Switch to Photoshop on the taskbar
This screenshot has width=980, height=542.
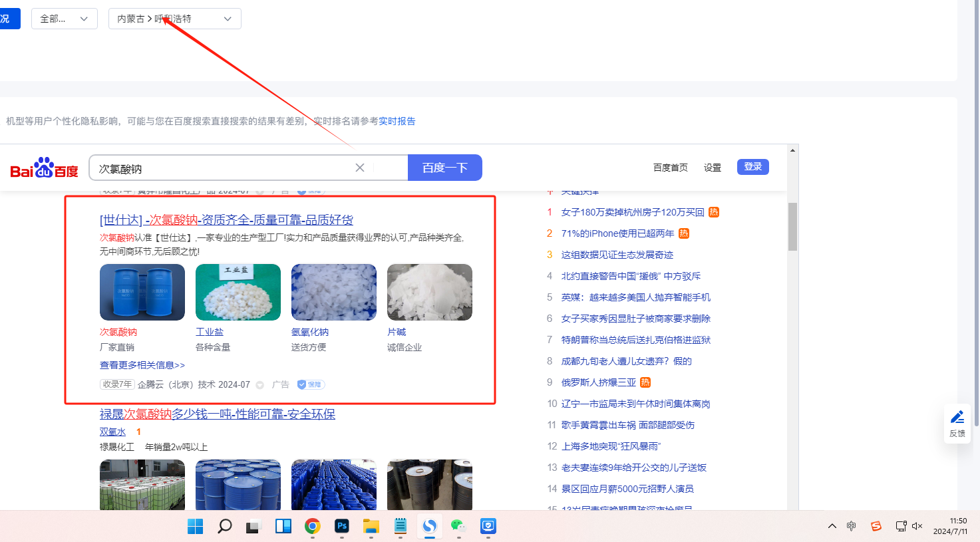(x=342, y=526)
